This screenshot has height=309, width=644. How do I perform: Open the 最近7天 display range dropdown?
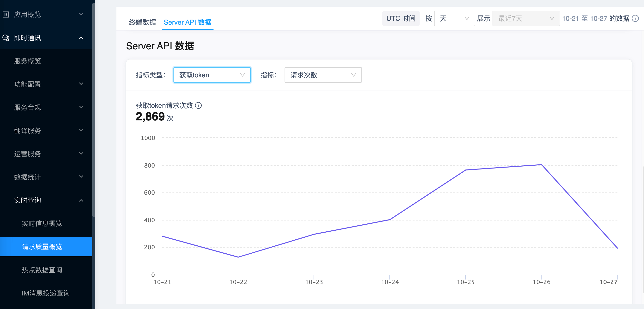coord(526,19)
